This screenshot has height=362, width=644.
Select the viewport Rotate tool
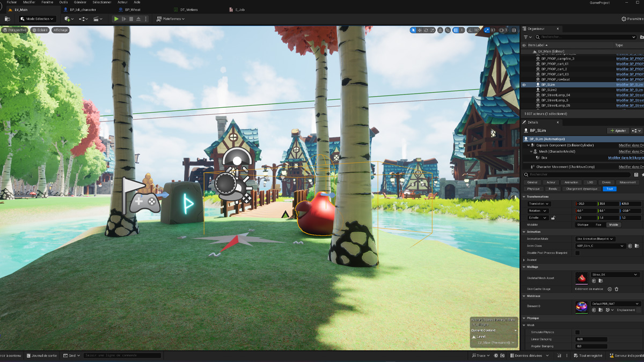426,30
